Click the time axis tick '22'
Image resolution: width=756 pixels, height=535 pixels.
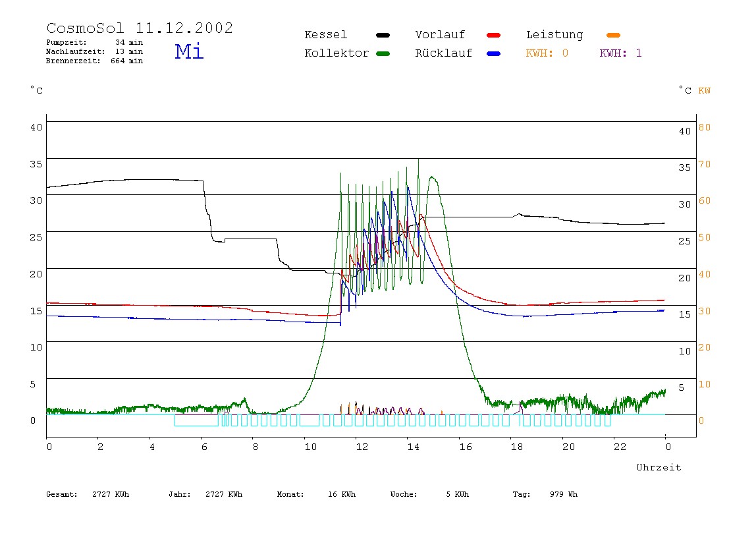coord(620,447)
